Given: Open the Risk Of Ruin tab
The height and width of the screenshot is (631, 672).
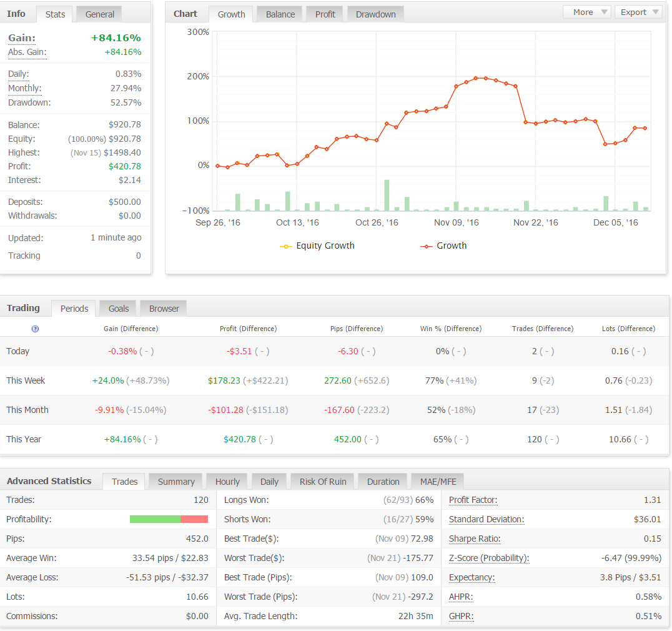Looking at the screenshot, I should (x=323, y=482).
